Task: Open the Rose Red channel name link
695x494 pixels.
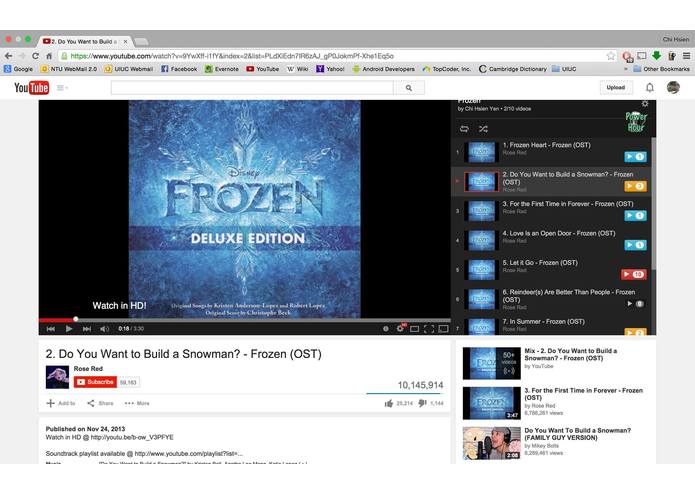Action: click(x=88, y=369)
